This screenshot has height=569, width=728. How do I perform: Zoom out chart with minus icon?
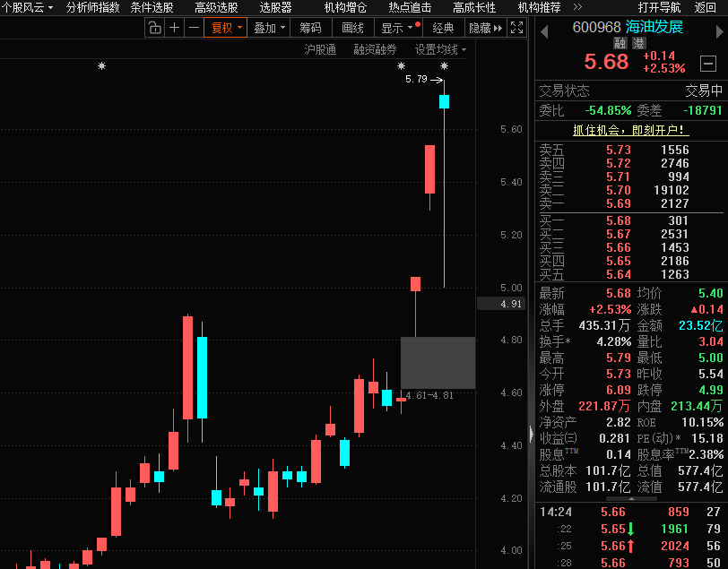(194, 28)
